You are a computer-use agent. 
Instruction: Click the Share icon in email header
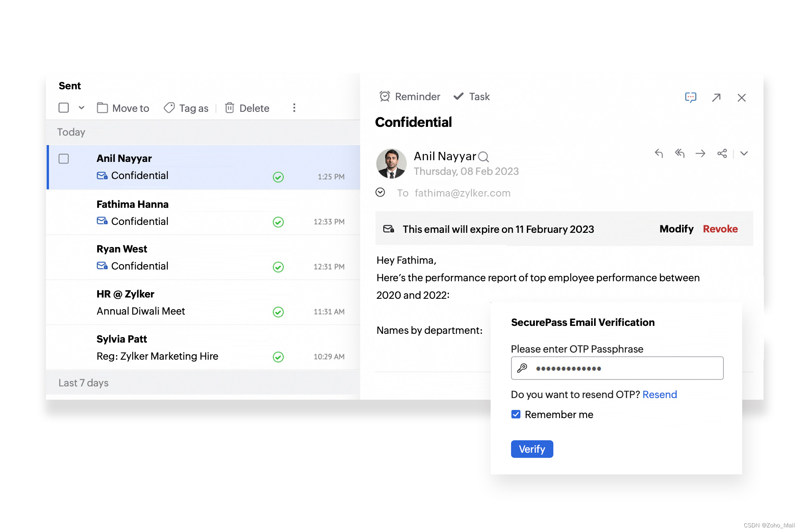722,154
